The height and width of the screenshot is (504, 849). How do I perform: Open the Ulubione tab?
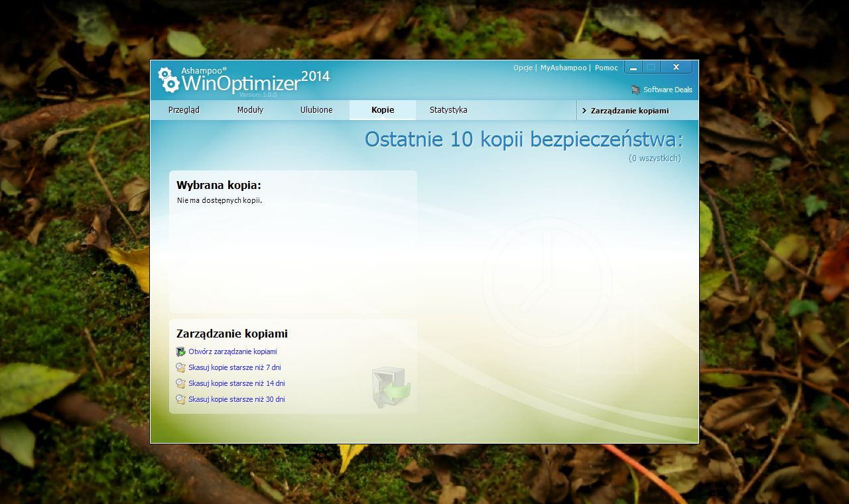316,110
